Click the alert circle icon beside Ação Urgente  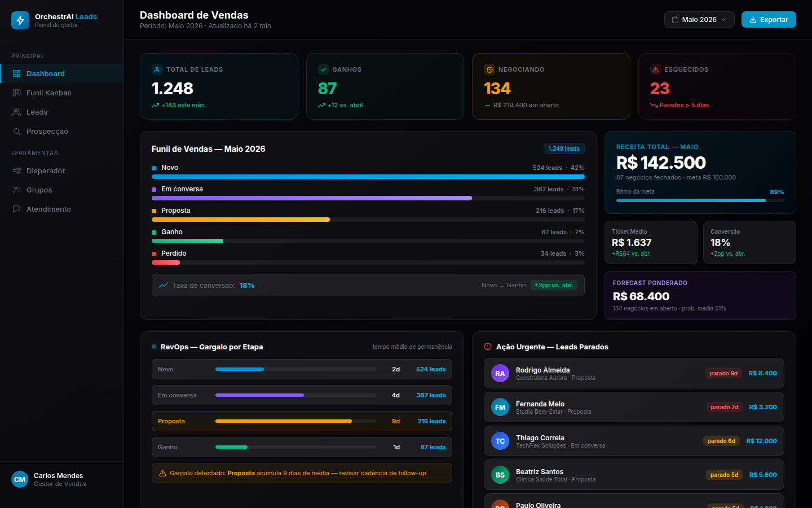(488, 347)
